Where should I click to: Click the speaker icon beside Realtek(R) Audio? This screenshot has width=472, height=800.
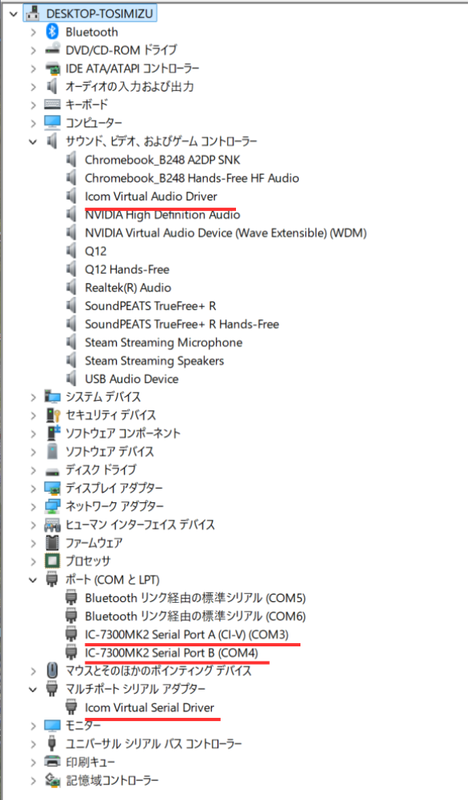pyautogui.click(x=71, y=288)
